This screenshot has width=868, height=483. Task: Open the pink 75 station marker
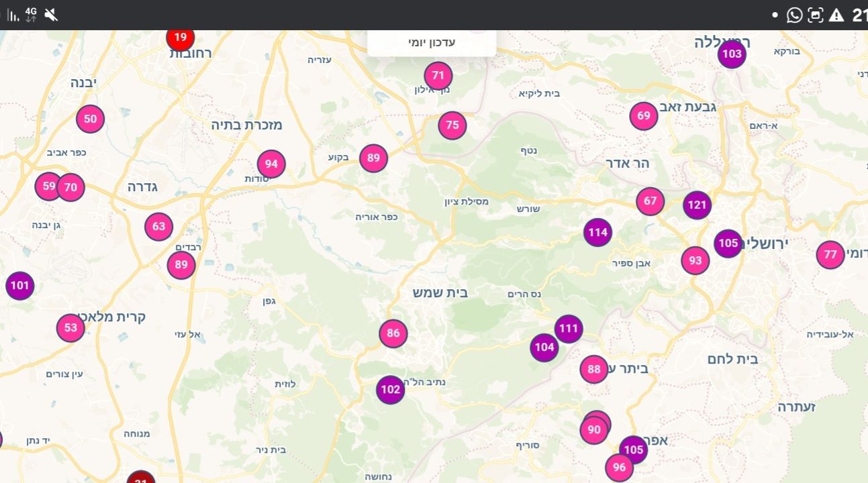[452, 125]
